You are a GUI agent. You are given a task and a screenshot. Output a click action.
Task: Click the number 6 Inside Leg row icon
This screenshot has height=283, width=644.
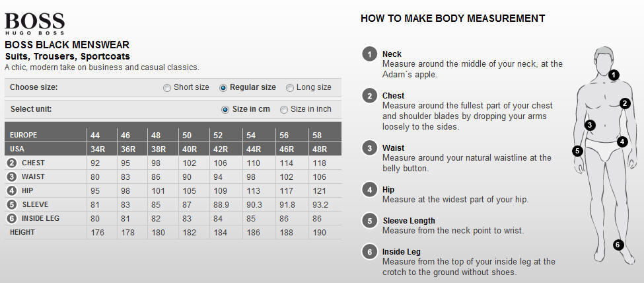pyautogui.click(x=12, y=218)
